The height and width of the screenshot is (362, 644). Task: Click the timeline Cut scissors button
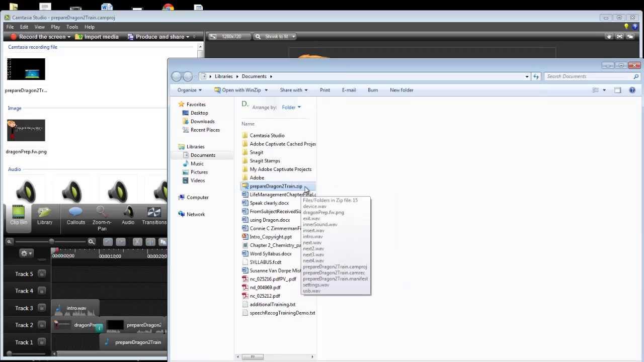137,242
